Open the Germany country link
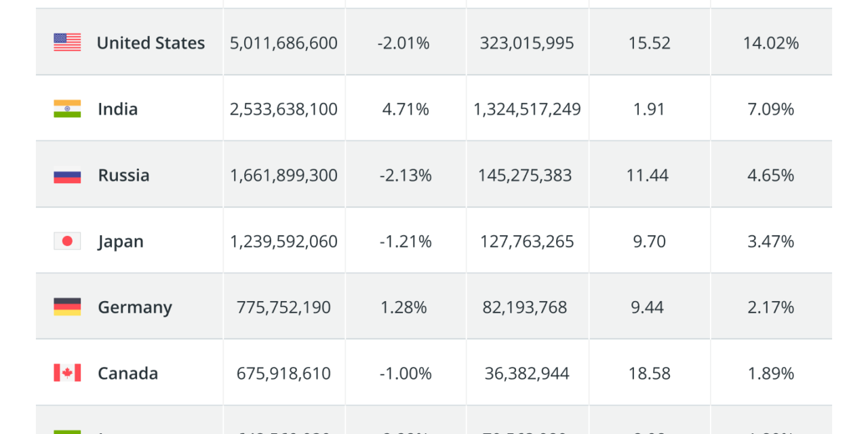The image size is (868, 434). (x=134, y=307)
